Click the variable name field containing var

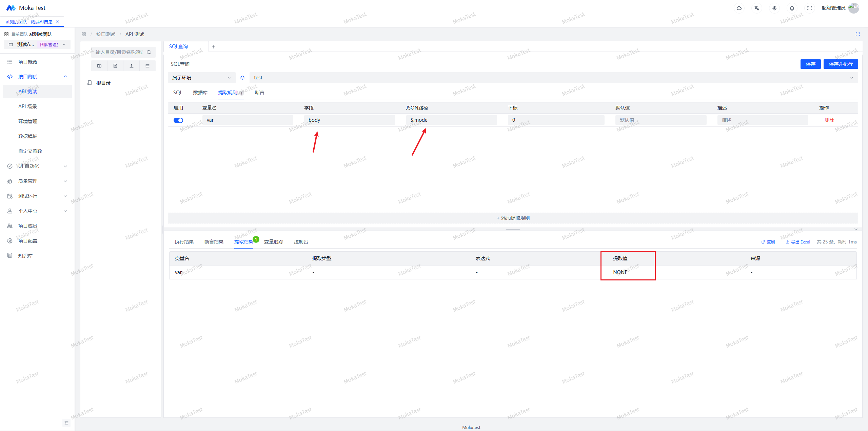[x=248, y=120]
